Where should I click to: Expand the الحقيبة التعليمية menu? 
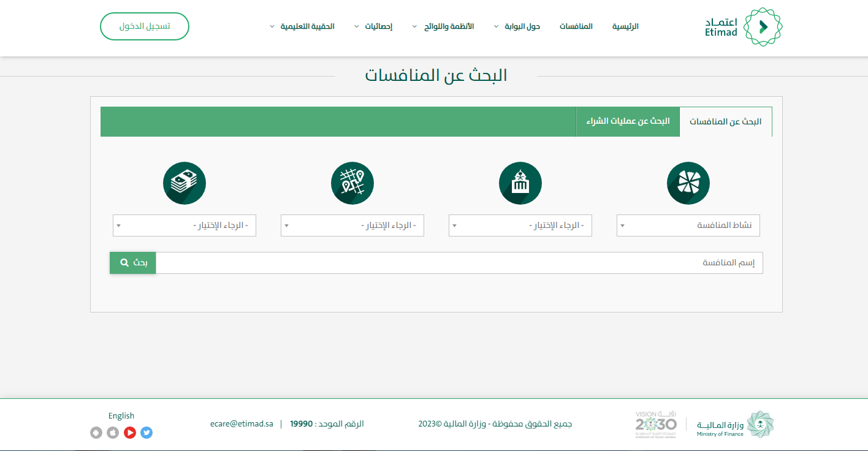[x=302, y=26]
